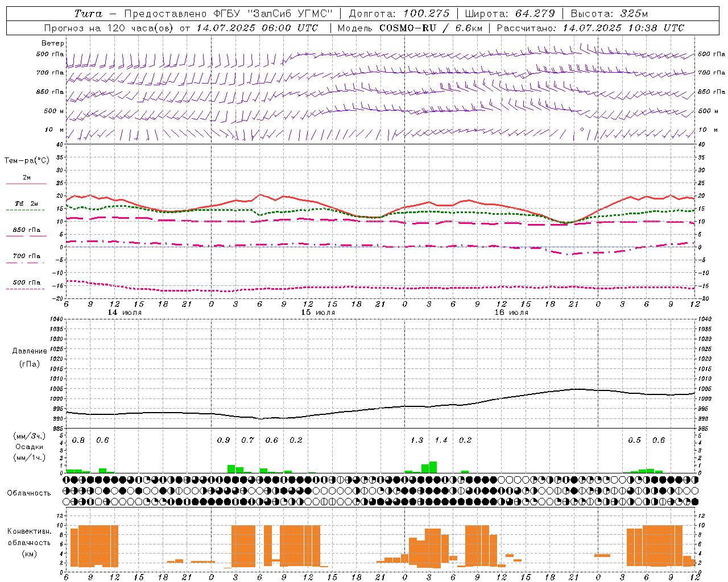Click the green dashed Td 2м legend line
728x582 pixels.
coord(25,210)
